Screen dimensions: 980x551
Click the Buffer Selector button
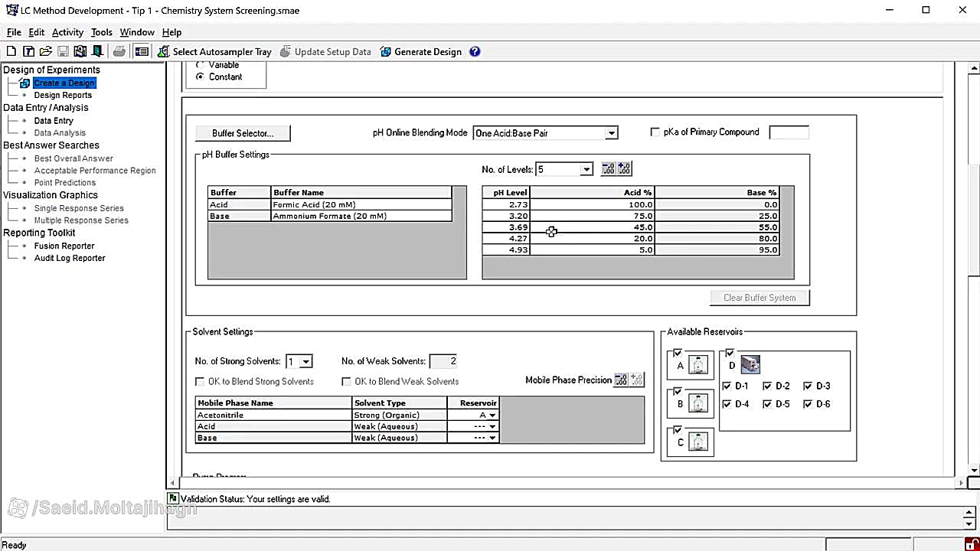point(242,133)
